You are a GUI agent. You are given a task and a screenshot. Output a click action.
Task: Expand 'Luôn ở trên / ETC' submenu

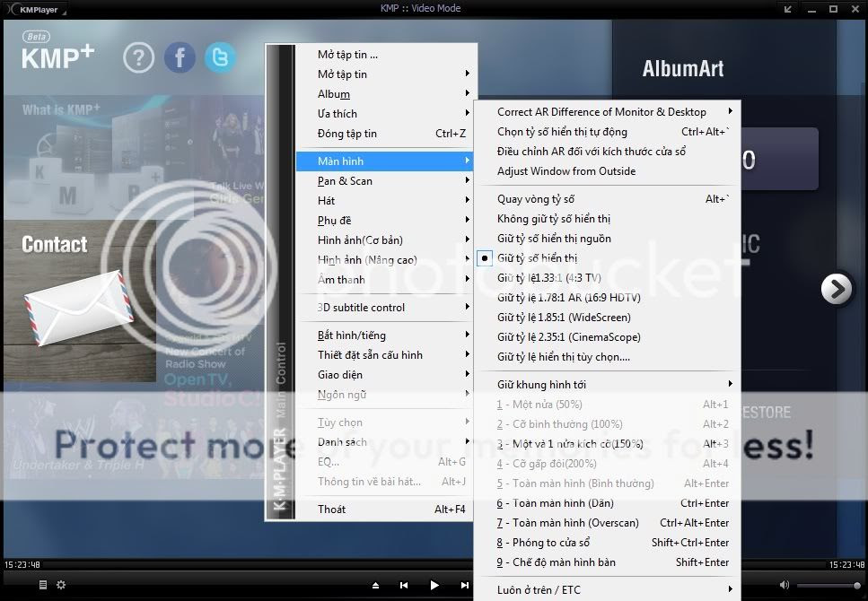tap(609, 590)
